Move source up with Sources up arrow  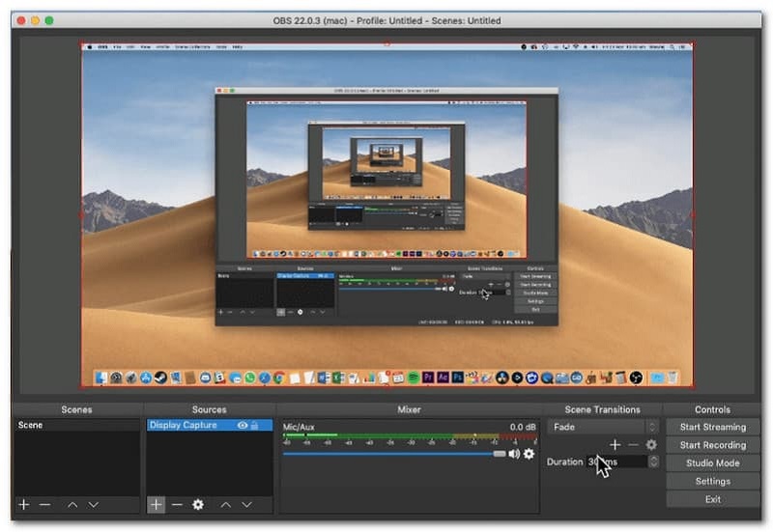coord(226,504)
